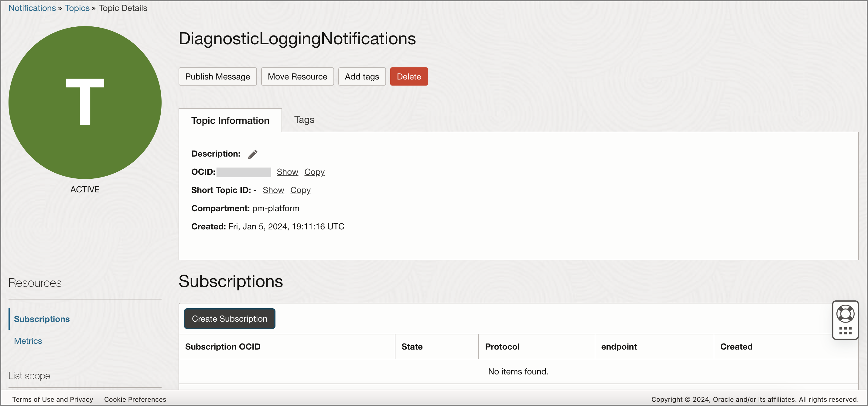Open the Notifications breadcrumb link
Image resolution: width=868 pixels, height=406 pixels.
coord(32,8)
